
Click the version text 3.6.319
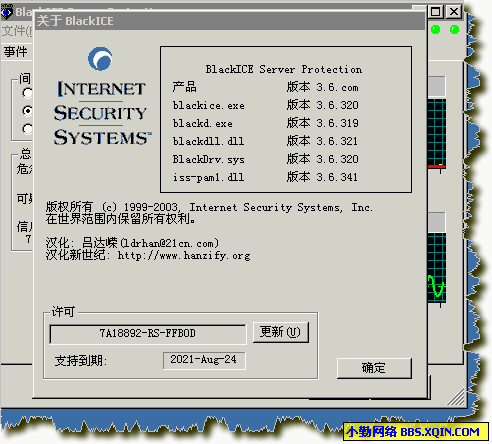[337, 123]
